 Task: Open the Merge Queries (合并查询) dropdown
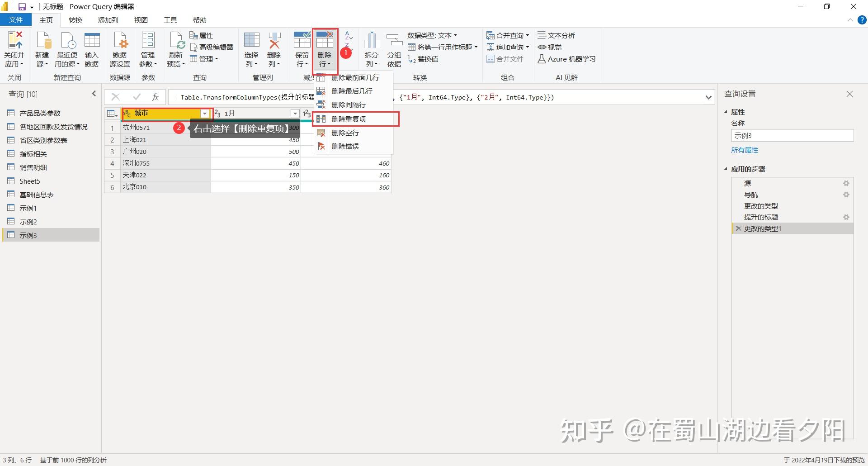tap(508, 35)
